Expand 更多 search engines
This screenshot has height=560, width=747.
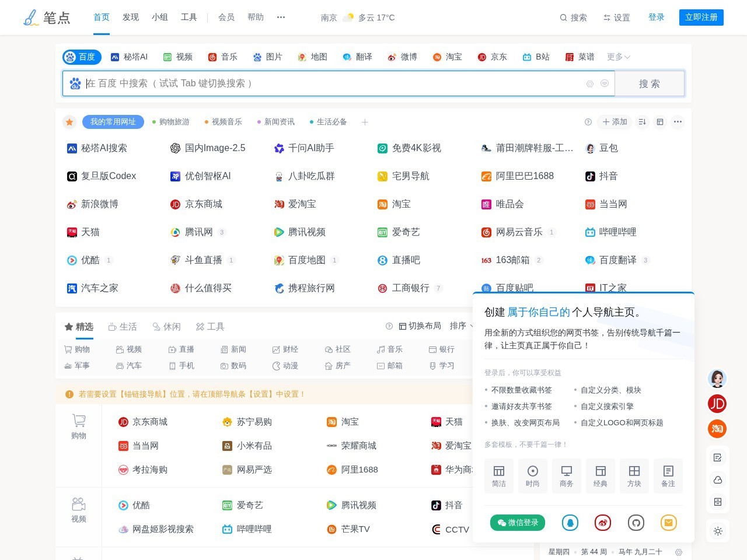pyautogui.click(x=619, y=57)
